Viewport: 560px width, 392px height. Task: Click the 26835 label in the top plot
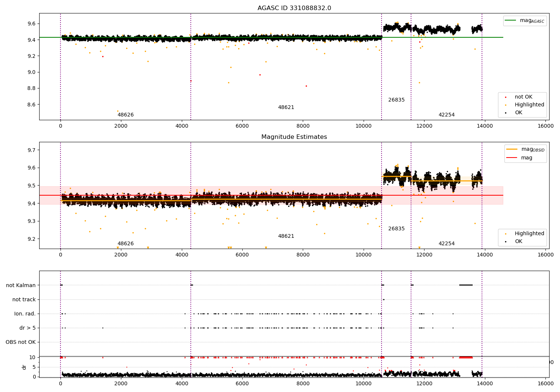(396, 100)
